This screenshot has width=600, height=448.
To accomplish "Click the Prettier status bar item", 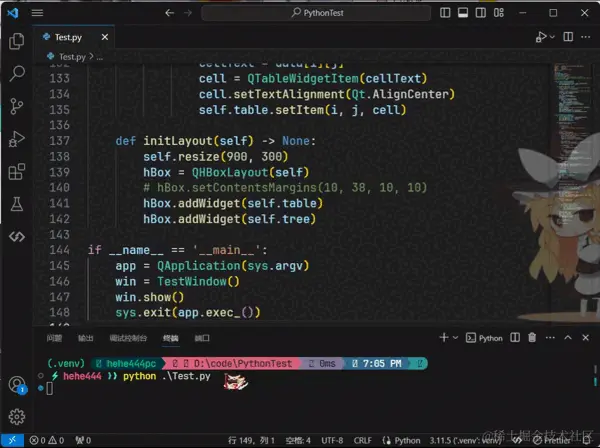I will [x=551, y=440].
